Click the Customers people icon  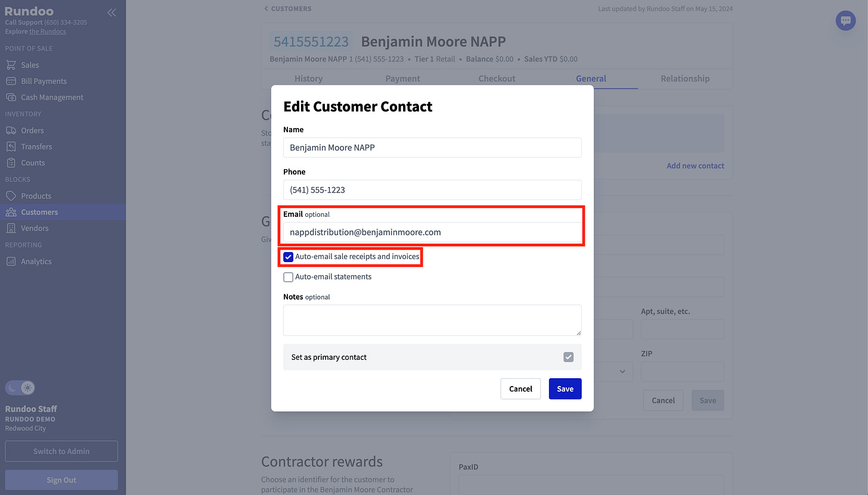(11, 212)
